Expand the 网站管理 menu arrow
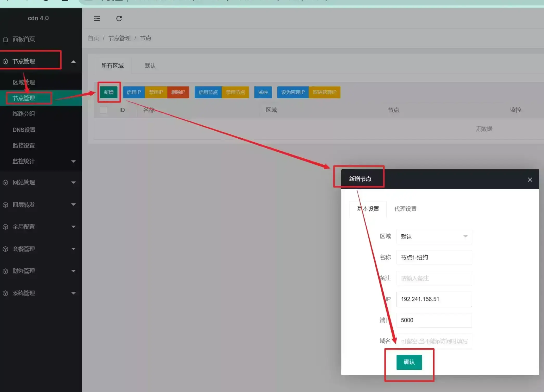The height and width of the screenshot is (392, 544). (73, 183)
